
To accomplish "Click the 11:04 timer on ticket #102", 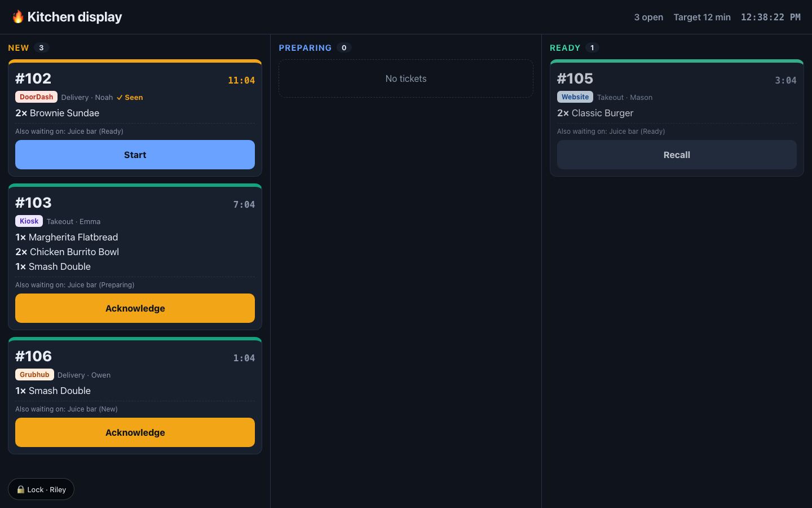I will (241, 81).
